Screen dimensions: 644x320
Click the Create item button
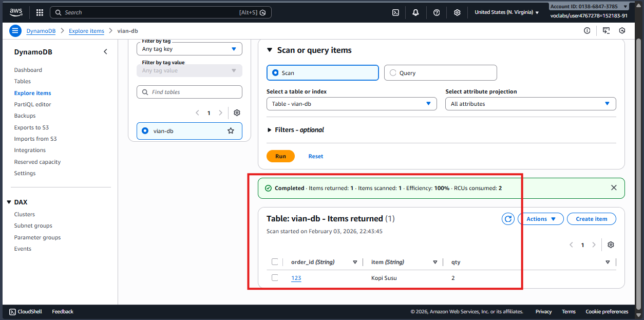(592, 219)
